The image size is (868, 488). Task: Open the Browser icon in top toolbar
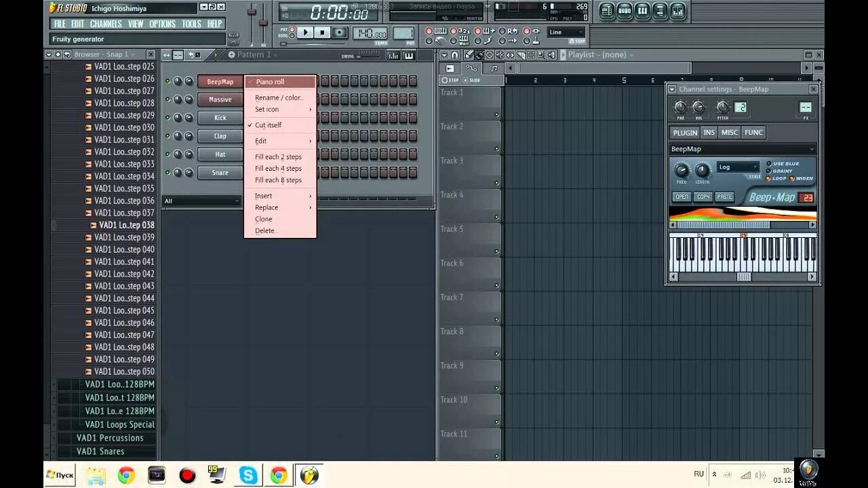(x=660, y=11)
